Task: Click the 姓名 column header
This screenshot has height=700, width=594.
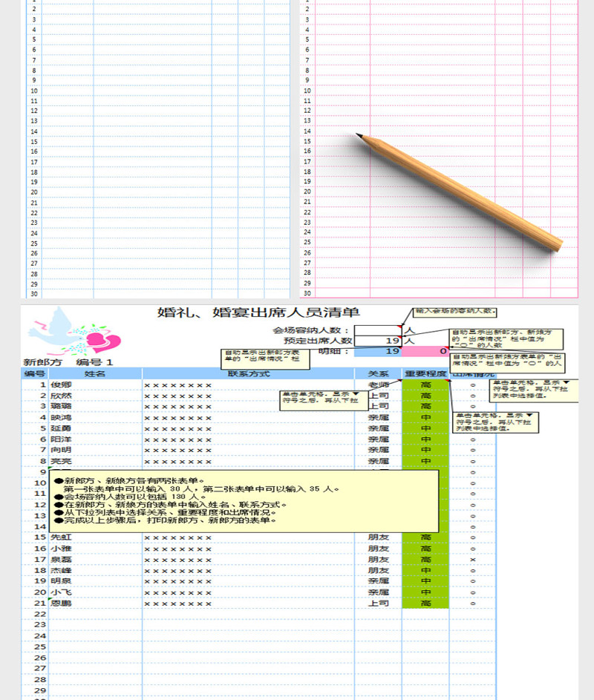Action: [x=95, y=373]
